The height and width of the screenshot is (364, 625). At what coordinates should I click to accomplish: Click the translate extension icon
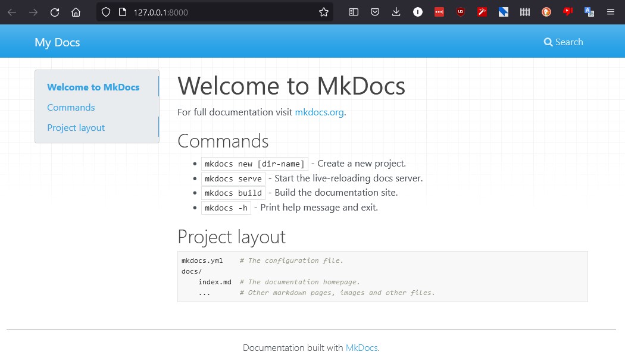tap(589, 12)
